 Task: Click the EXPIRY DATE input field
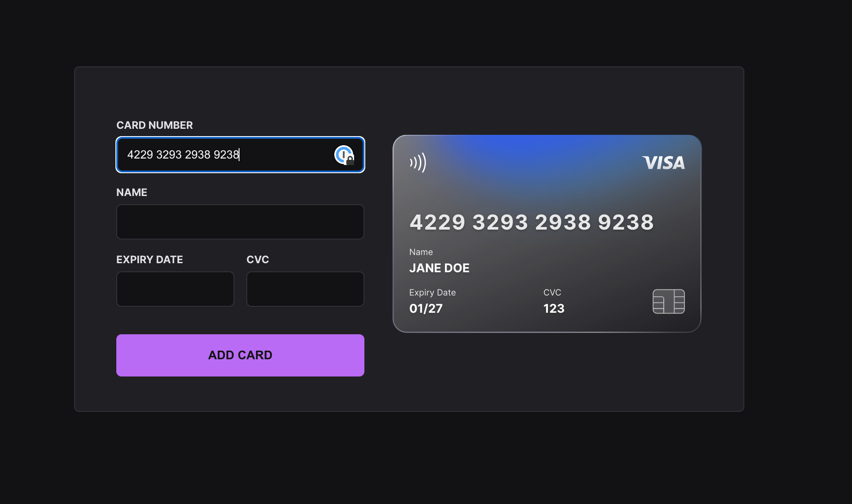pos(175,289)
